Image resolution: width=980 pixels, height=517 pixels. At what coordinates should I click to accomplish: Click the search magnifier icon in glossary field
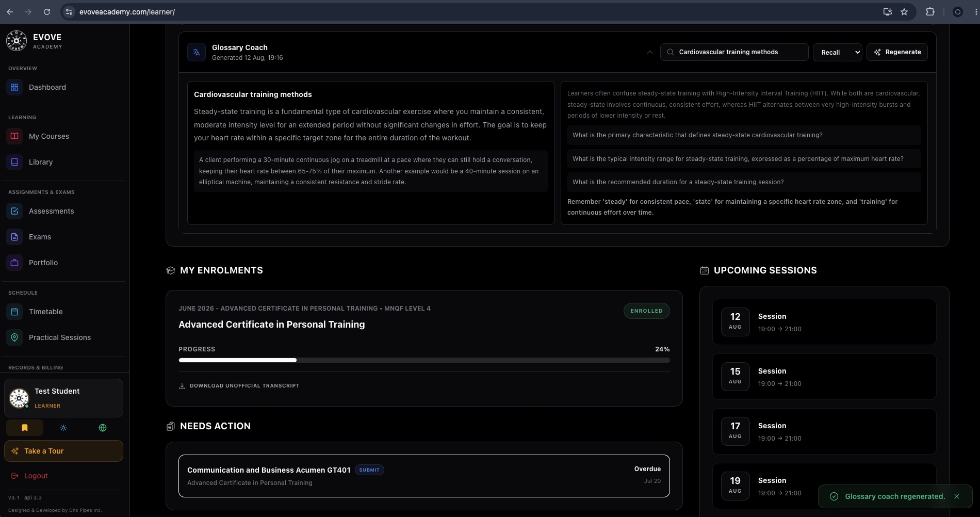pos(671,52)
